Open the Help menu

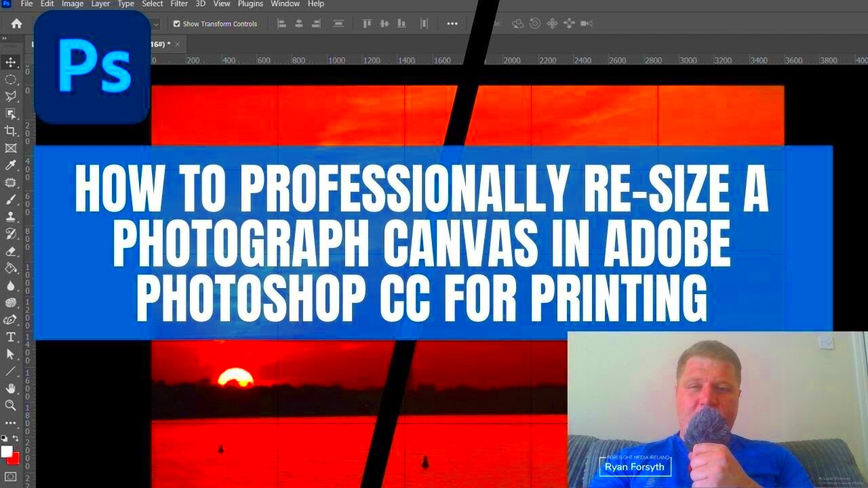tap(316, 4)
